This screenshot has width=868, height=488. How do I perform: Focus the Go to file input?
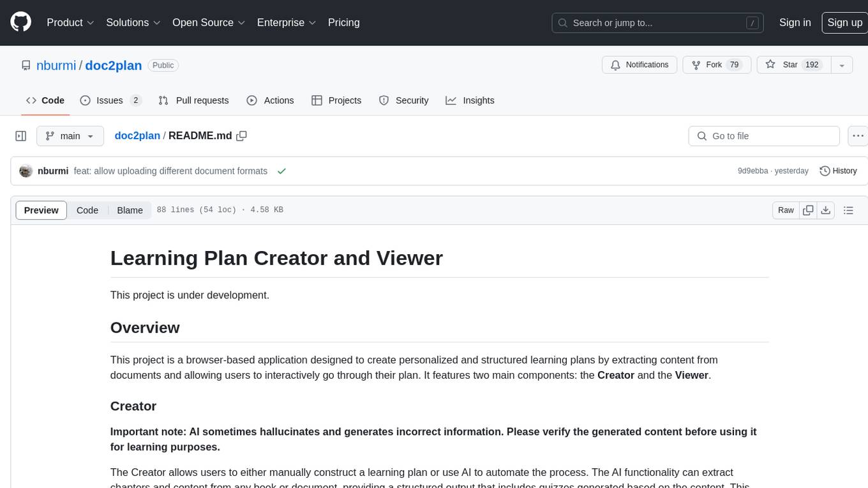764,136
